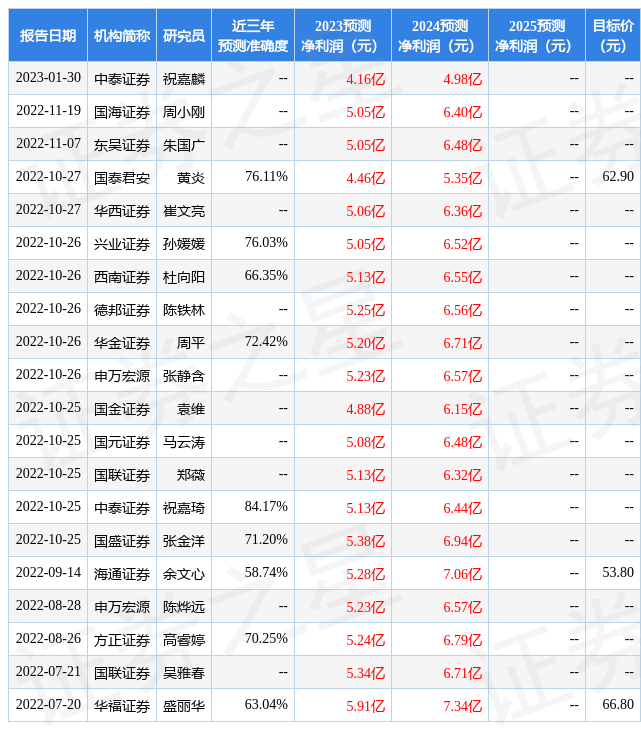Click the 2025预测净利润 header
The height and width of the screenshot is (730, 641).
[x=537, y=35]
